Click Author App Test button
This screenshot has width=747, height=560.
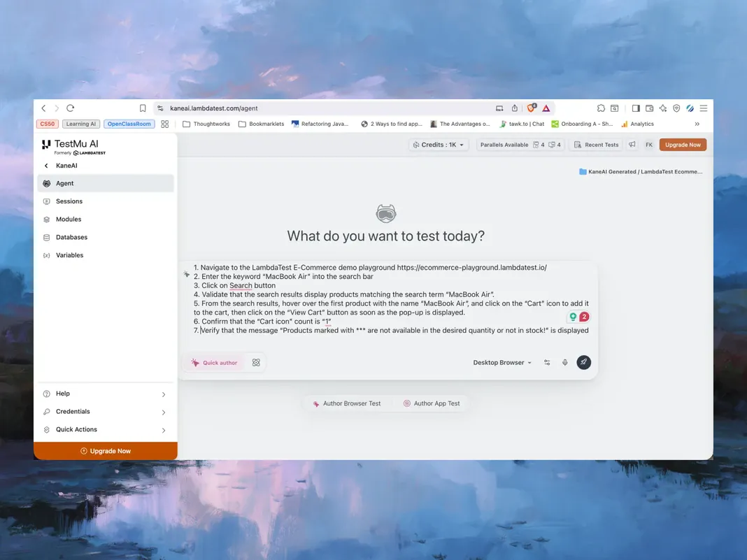pos(432,403)
